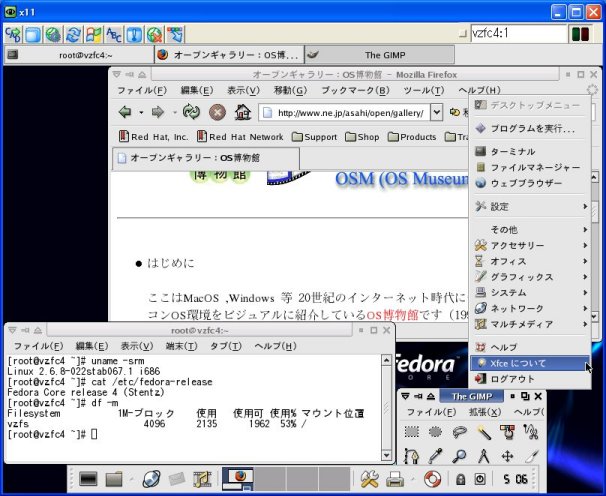This screenshot has width=606, height=496.
Task: Switch to The GIMP tab in x11 taskbar
Action: (379, 55)
